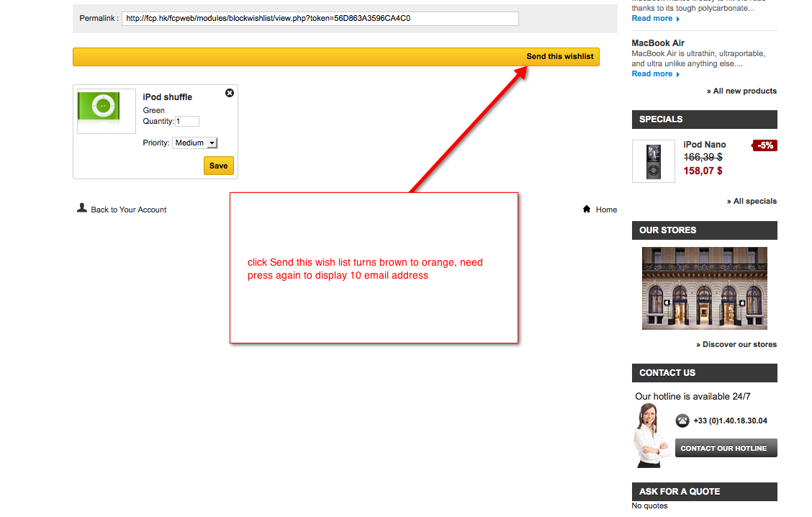The height and width of the screenshot is (517, 812).
Task: Open the MacBook Air product title
Action: [x=658, y=43]
